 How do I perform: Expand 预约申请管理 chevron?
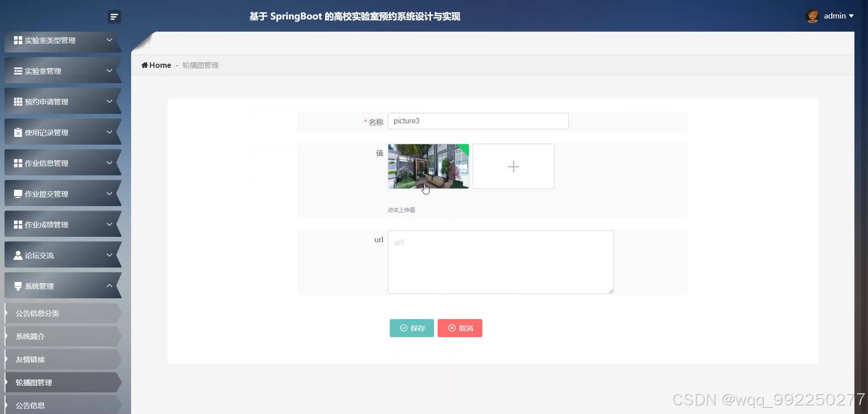pyautogui.click(x=109, y=101)
